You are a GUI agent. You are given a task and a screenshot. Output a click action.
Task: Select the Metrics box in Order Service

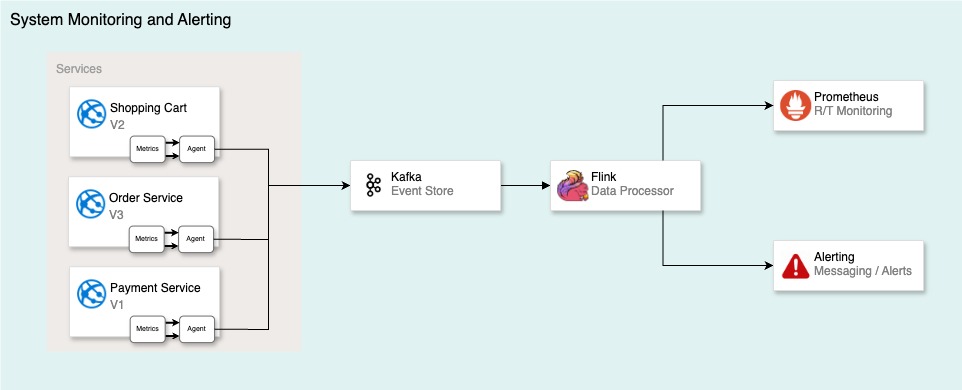pyautogui.click(x=147, y=239)
